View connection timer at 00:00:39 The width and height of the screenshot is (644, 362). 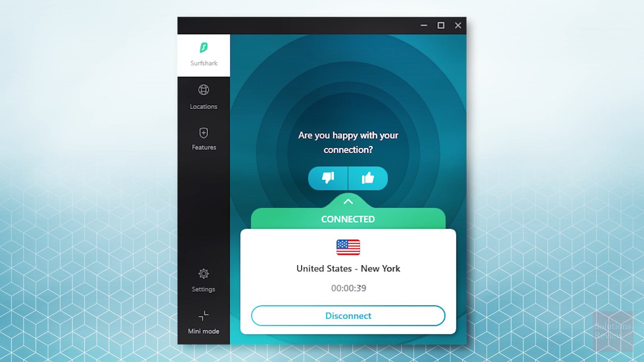click(x=348, y=288)
